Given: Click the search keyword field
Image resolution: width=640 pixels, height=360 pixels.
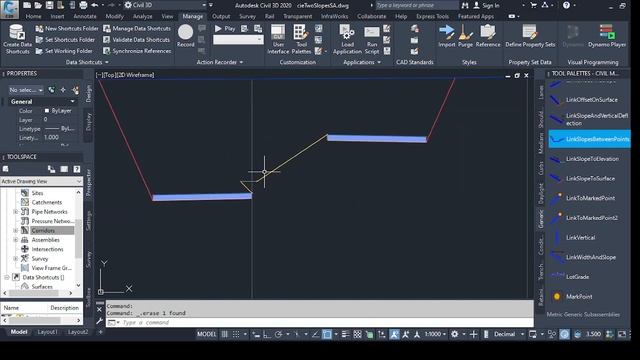Looking at the screenshot, I should 417,5.
